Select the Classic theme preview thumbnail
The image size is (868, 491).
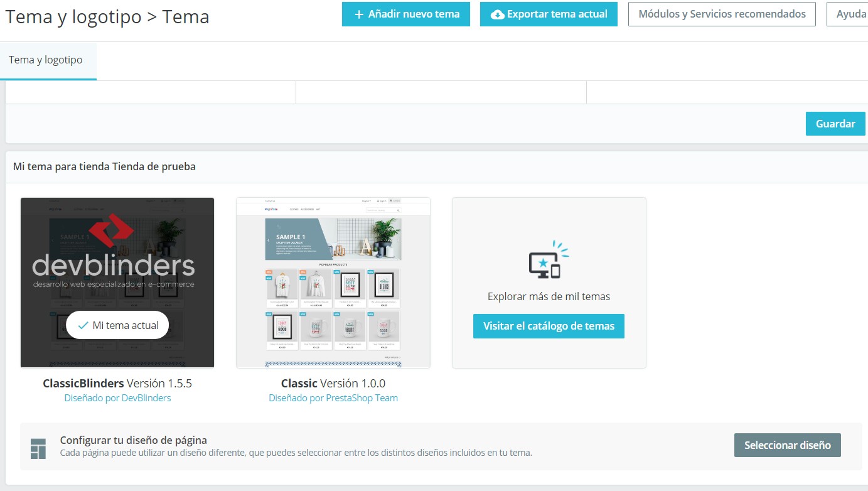333,283
